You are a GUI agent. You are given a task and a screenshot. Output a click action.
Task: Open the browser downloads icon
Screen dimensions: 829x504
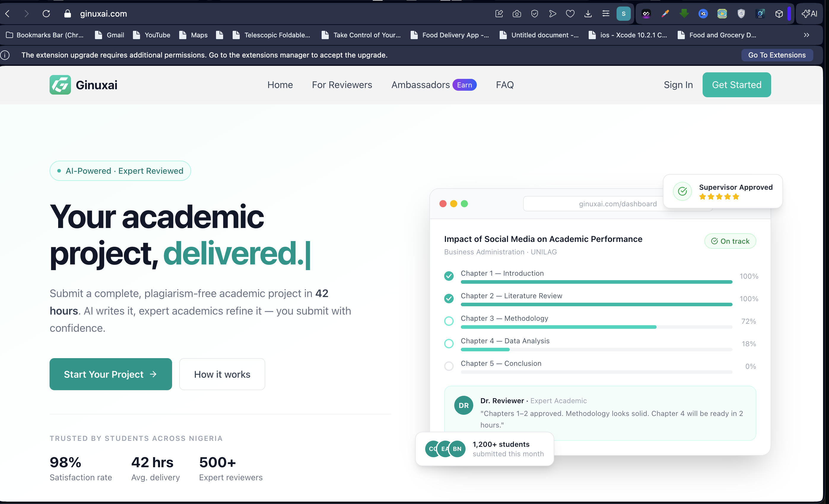588,14
